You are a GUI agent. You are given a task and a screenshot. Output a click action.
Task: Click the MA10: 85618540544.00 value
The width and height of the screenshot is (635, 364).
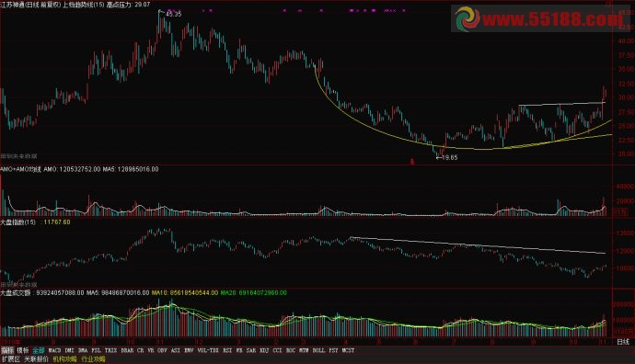pyautogui.click(x=185, y=292)
